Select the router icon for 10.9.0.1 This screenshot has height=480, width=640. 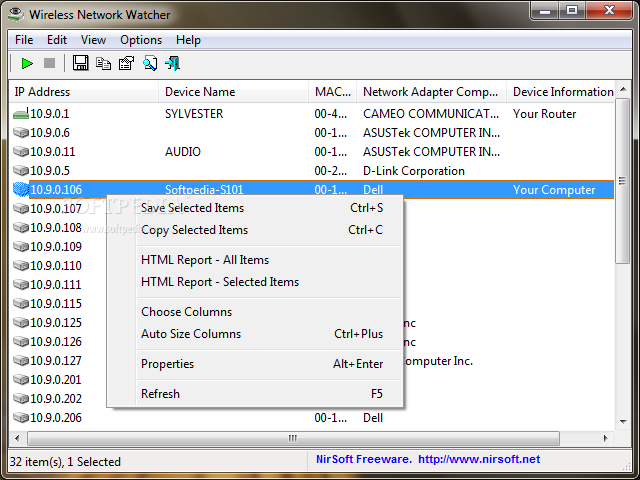click(20, 114)
